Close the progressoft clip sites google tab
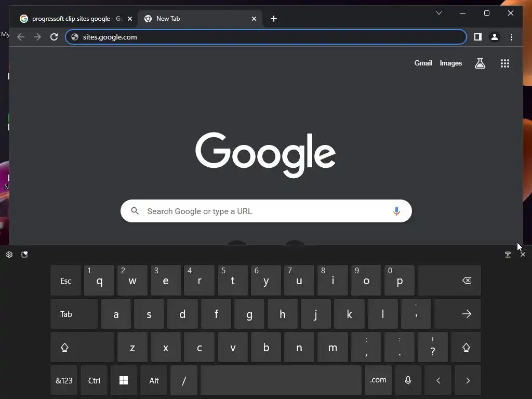The height and width of the screenshot is (399, 532). pyautogui.click(x=129, y=19)
